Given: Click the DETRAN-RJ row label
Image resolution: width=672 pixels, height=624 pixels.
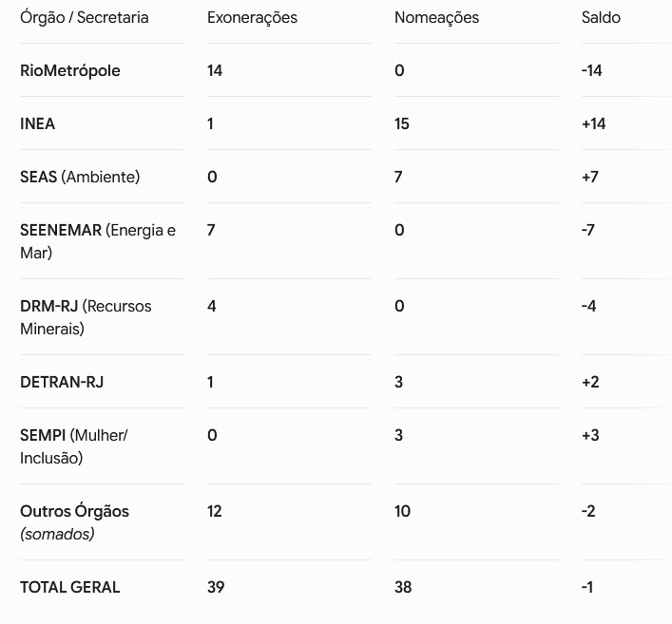Looking at the screenshot, I should [62, 382].
